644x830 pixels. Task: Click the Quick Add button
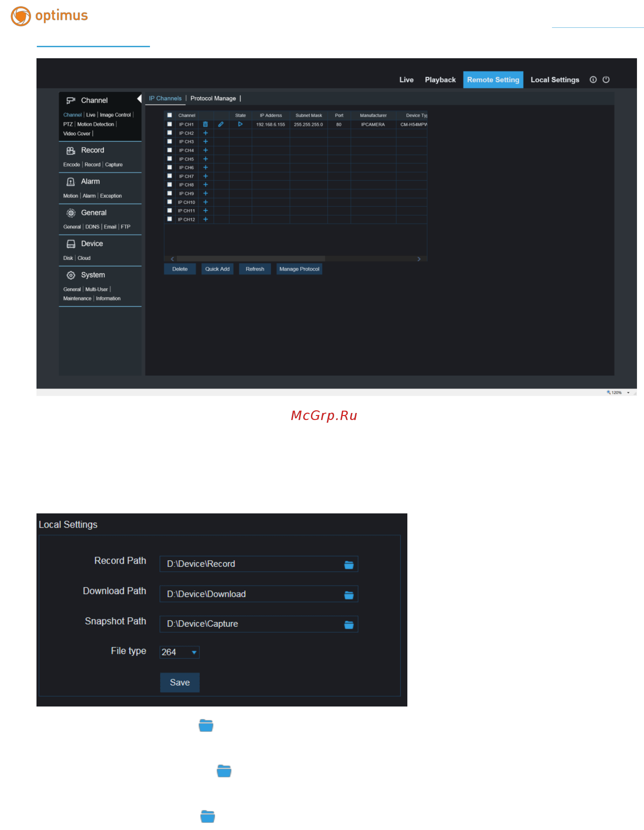[217, 269]
